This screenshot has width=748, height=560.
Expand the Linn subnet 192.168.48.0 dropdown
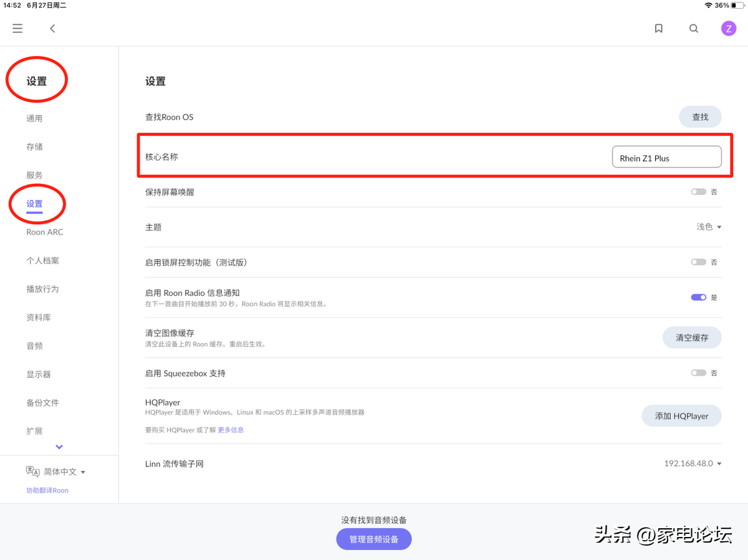[693, 463]
